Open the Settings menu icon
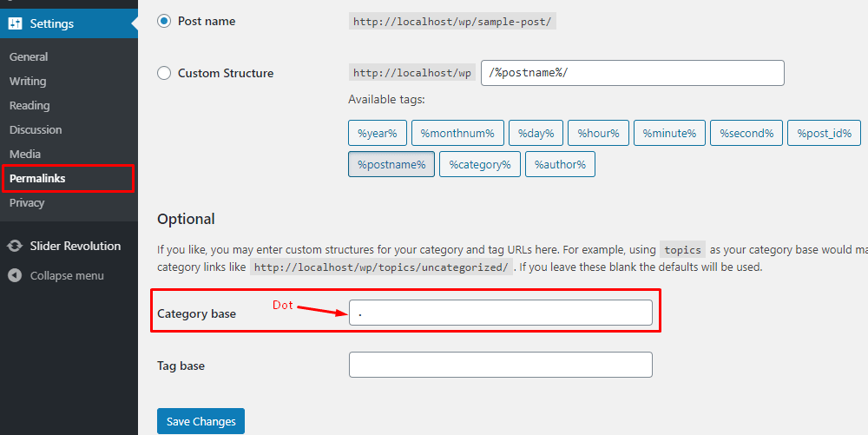 [x=15, y=23]
